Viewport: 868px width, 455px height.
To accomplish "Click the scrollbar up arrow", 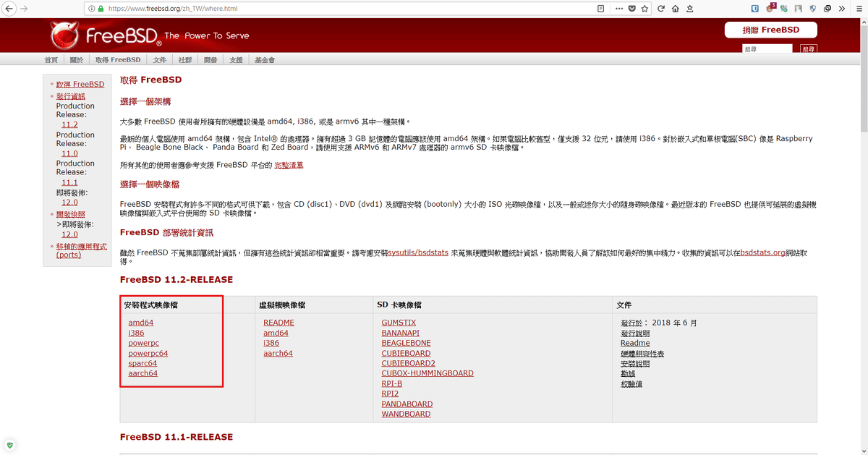I will 863,22.
